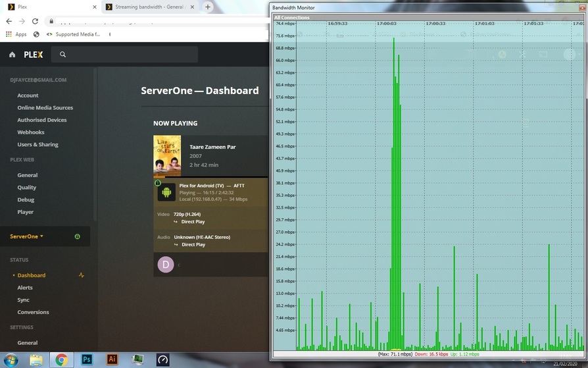Screen dimensions: 588x368
Task: Click the Up 1.12 mbps status text
Action: click(x=464, y=354)
